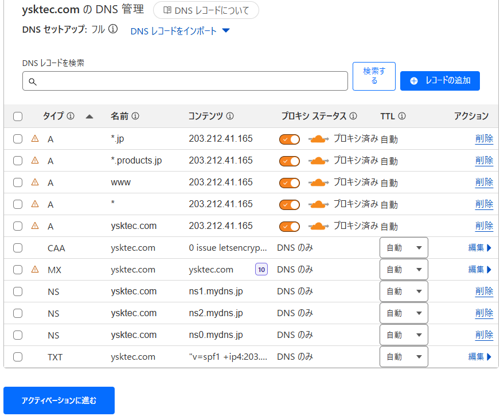The image size is (504, 420).
Task: Delete the ns2.mydns.jp record via 削除
Action: pyautogui.click(x=484, y=313)
